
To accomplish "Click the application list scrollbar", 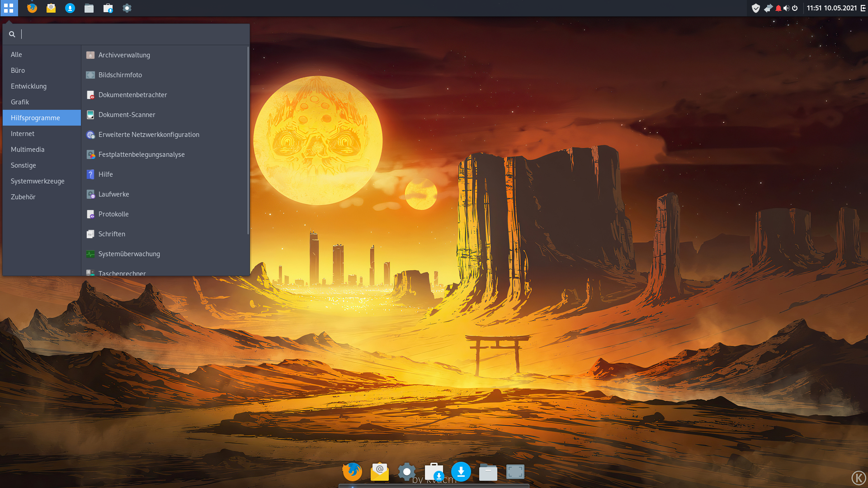I will click(x=248, y=140).
